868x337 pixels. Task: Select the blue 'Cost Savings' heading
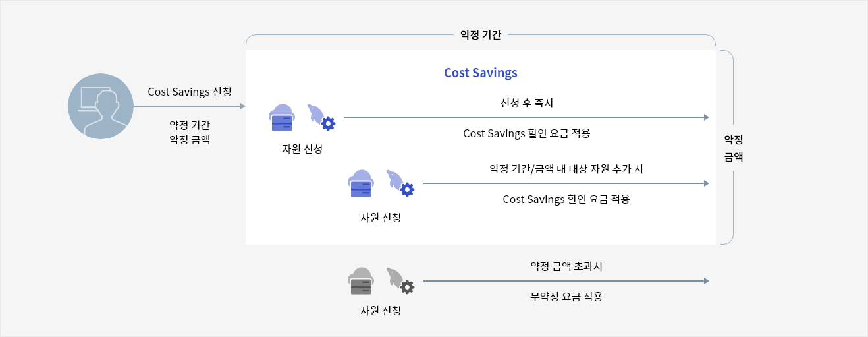pos(480,73)
